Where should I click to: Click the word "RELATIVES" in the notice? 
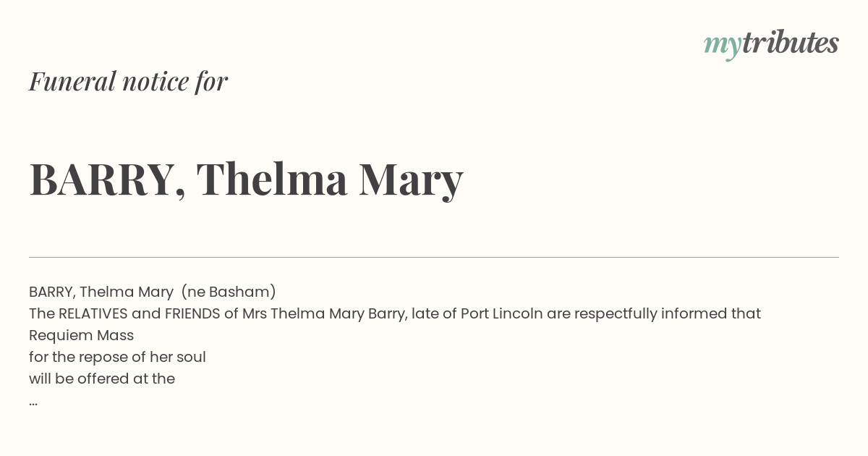tap(93, 313)
